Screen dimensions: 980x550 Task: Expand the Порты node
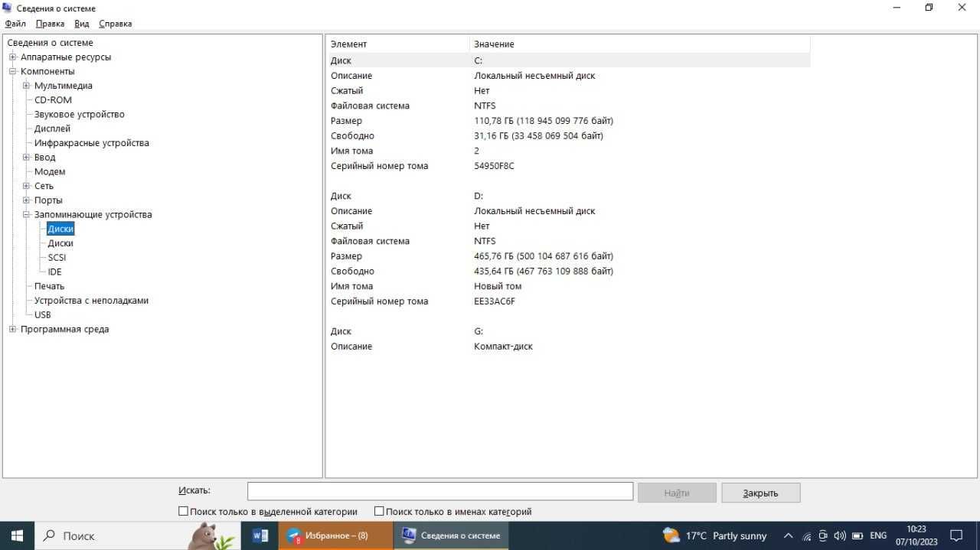(x=27, y=200)
